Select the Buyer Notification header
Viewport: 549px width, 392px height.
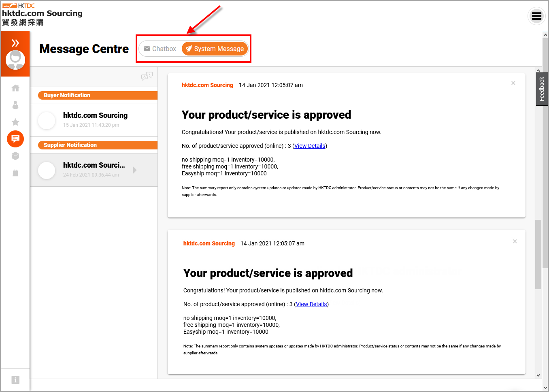(98, 95)
